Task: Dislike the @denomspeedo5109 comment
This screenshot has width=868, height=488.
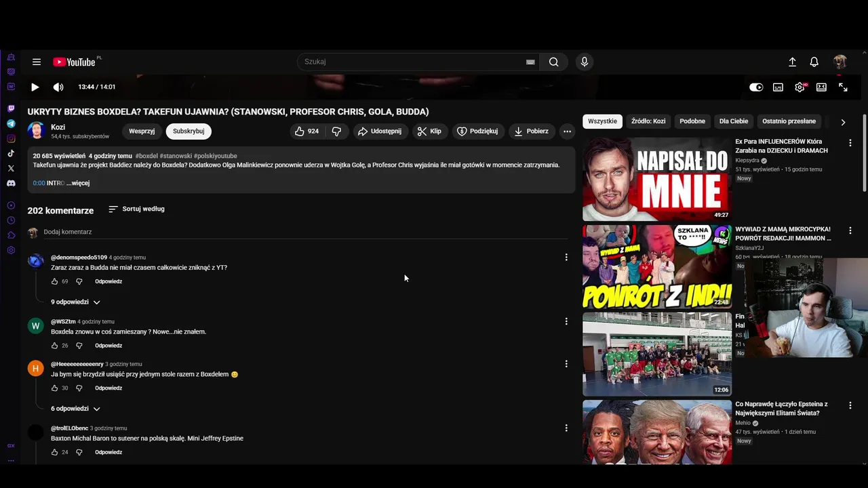Action: [x=79, y=281]
